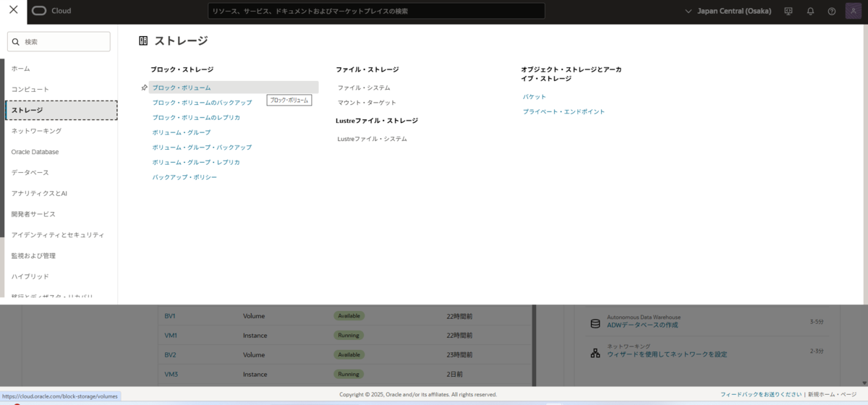This screenshot has height=405, width=868.
Task: Open the プライベート・エンドポイント link
Action: 564,112
